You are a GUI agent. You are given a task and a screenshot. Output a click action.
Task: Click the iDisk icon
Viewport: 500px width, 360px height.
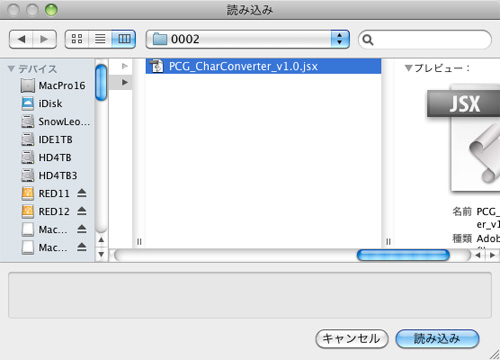[28, 104]
